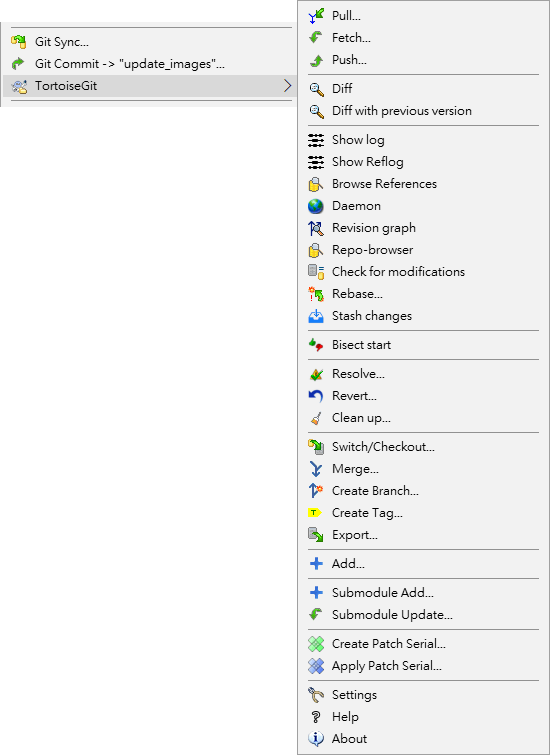Screen dimensions: 550x755
Task: Click the Bisect start icon
Action: (x=316, y=345)
